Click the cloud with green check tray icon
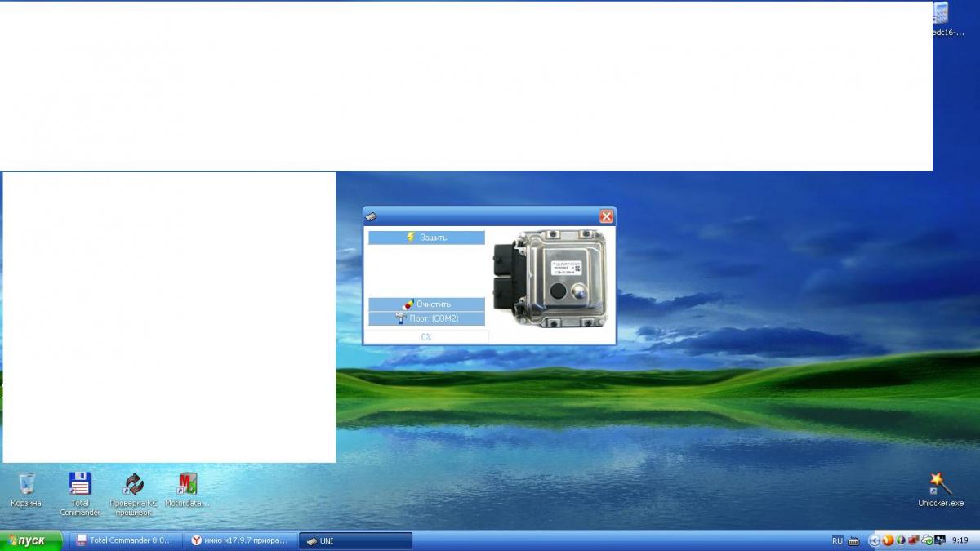 tap(927, 540)
